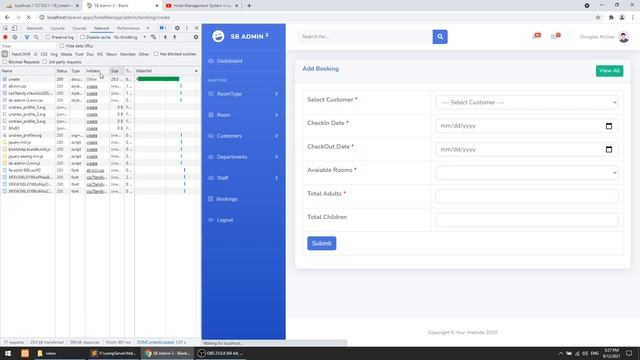The width and height of the screenshot is (640, 360).
Task: Filter network by Fetch/XHR type
Action: (21, 54)
